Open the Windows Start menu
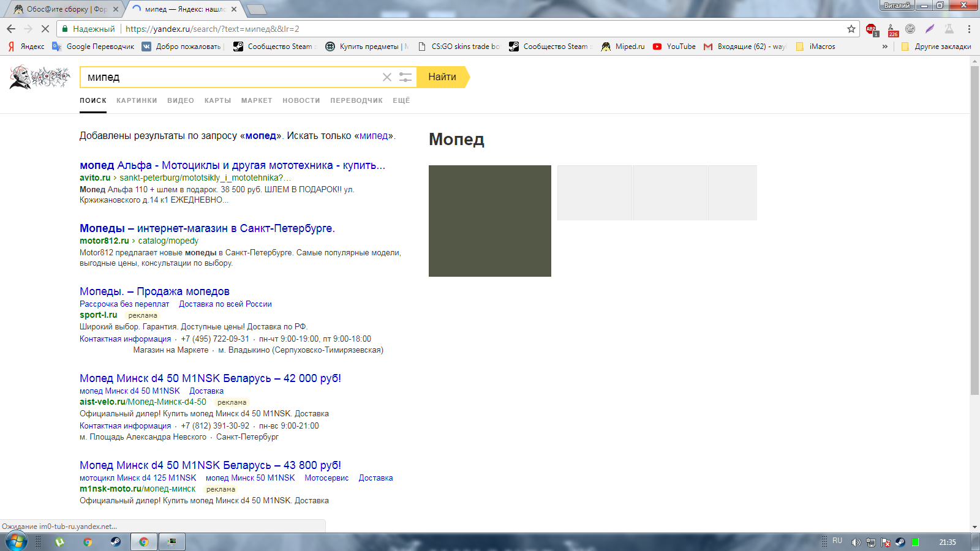The image size is (980, 551). pyautogui.click(x=16, y=542)
